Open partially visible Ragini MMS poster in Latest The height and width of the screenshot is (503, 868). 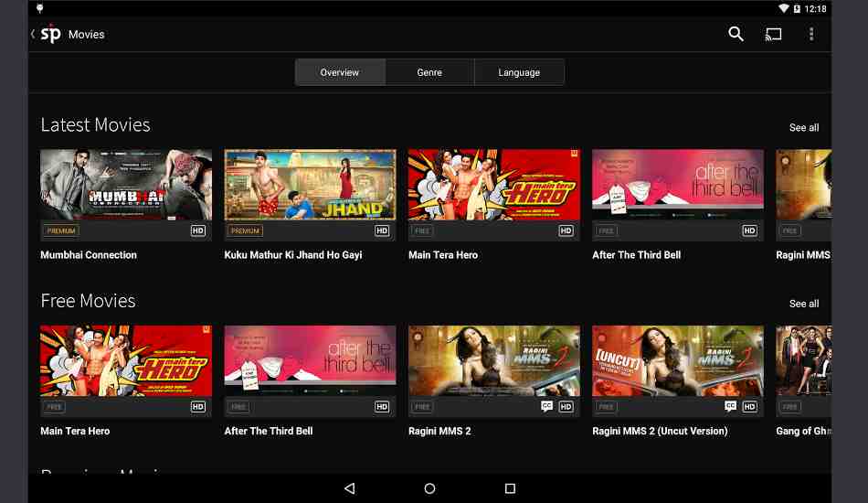[x=803, y=185]
